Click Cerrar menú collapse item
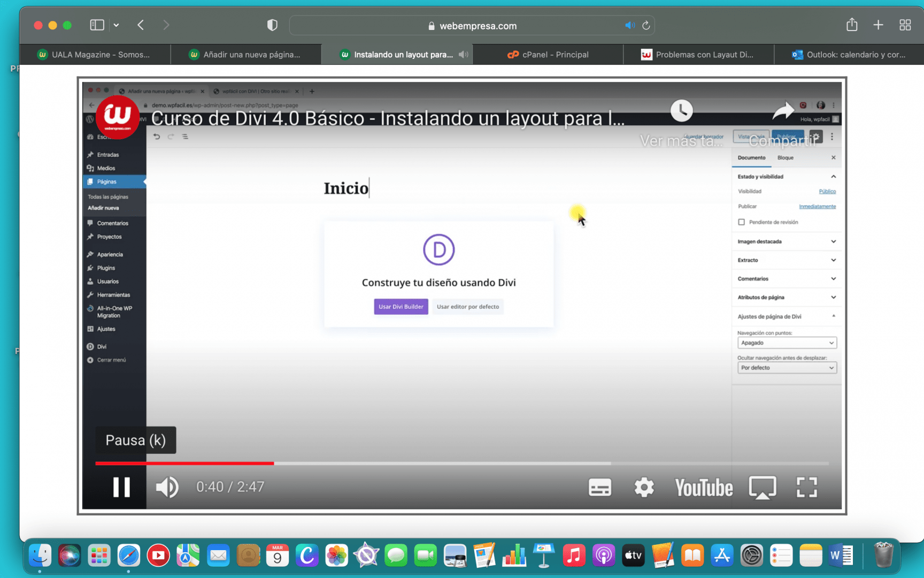 pos(111,360)
